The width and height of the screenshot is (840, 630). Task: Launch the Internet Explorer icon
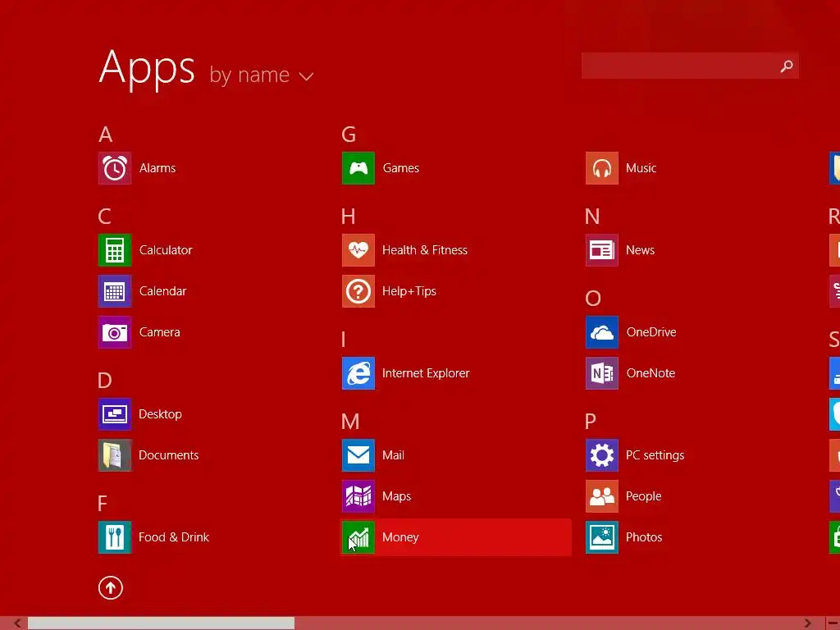(358, 373)
